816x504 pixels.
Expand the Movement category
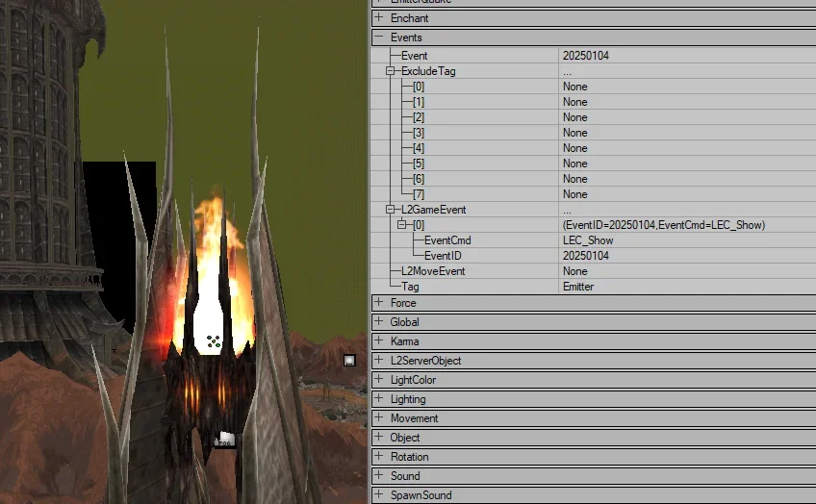[x=379, y=417]
